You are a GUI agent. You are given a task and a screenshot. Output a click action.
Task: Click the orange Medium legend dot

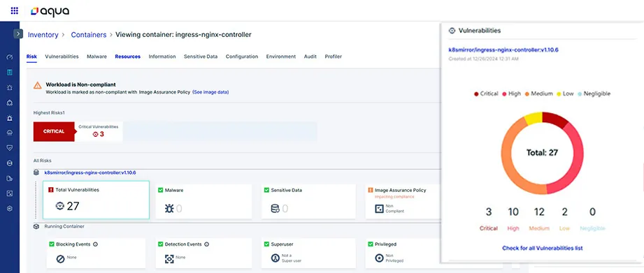coord(527,94)
